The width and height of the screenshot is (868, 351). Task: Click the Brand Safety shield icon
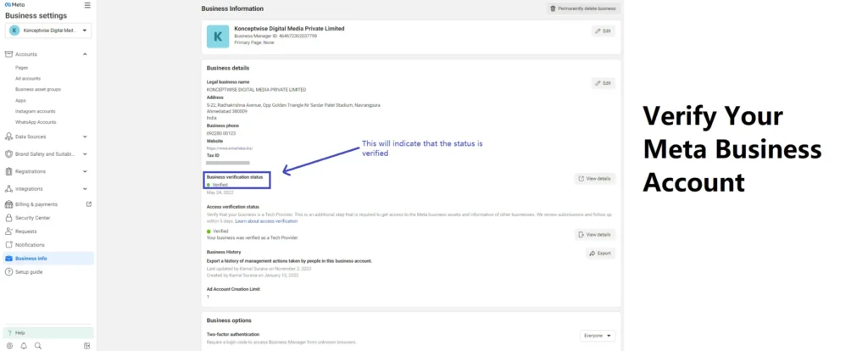[8, 154]
